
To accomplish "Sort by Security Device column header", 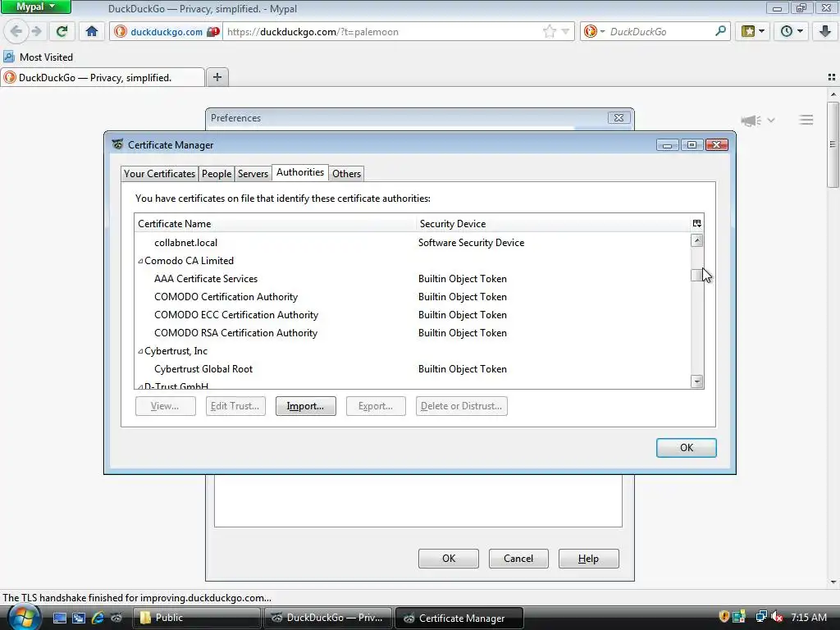I will click(553, 223).
